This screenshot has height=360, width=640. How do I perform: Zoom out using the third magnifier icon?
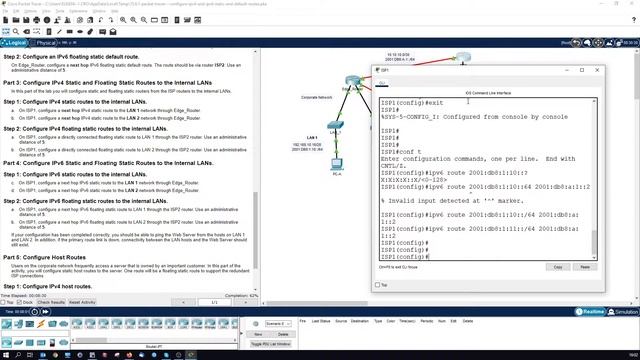coord(144,20)
